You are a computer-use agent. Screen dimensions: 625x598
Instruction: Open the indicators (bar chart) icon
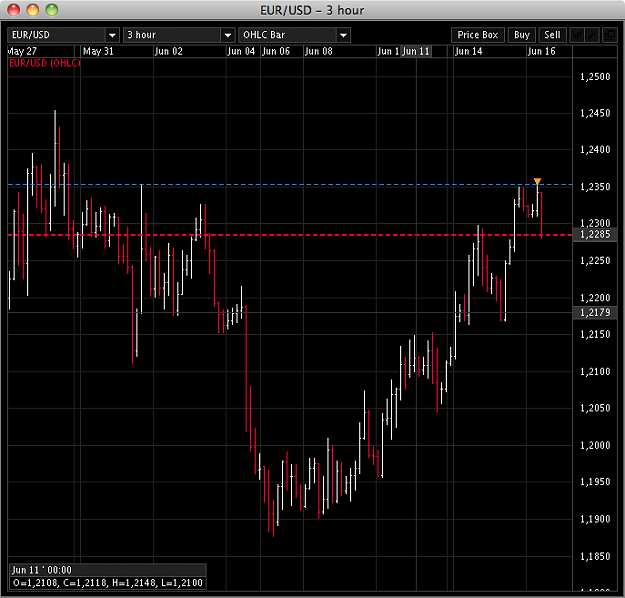click(576, 35)
